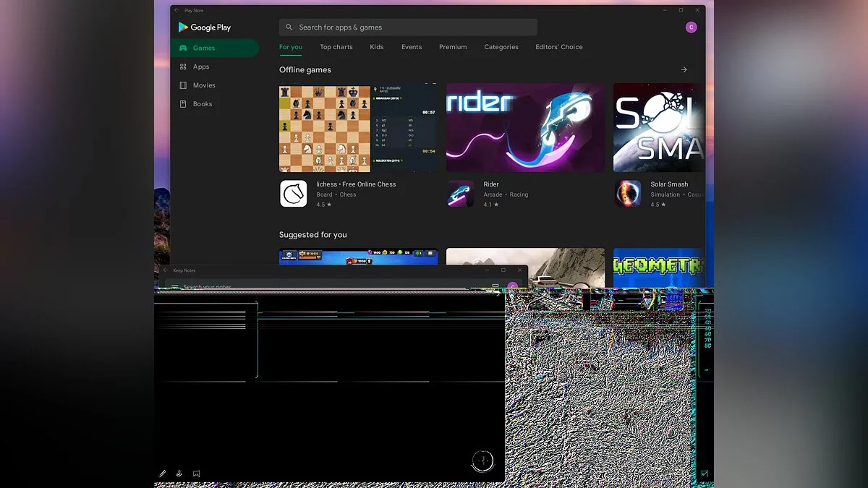The height and width of the screenshot is (488, 868).
Task: Select the pen icon in Keep Notes
Action: point(163,474)
